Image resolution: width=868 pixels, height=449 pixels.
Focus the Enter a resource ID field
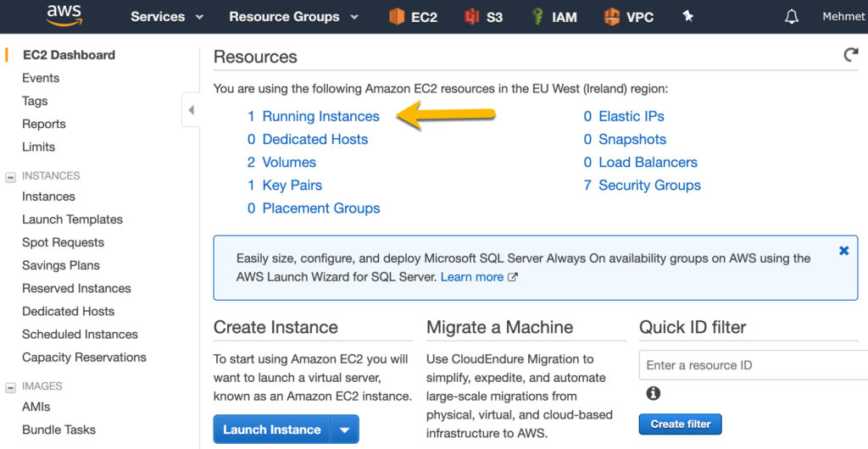click(754, 365)
